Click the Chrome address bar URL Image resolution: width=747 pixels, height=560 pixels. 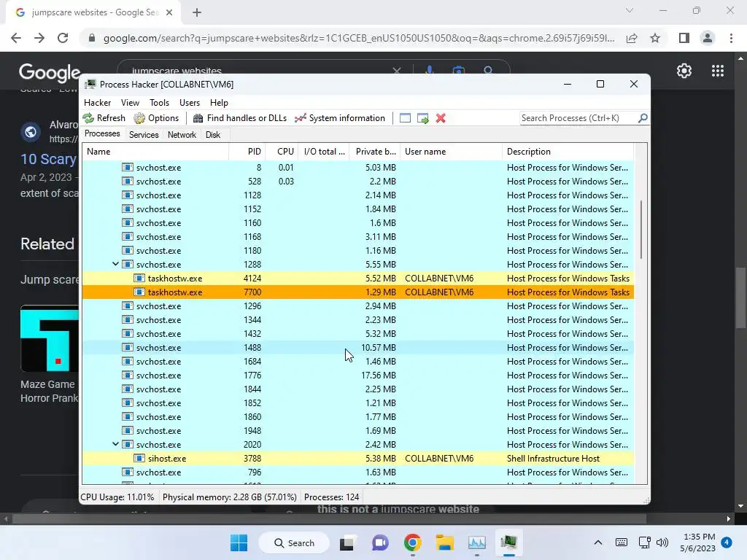pyautogui.click(x=358, y=38)
